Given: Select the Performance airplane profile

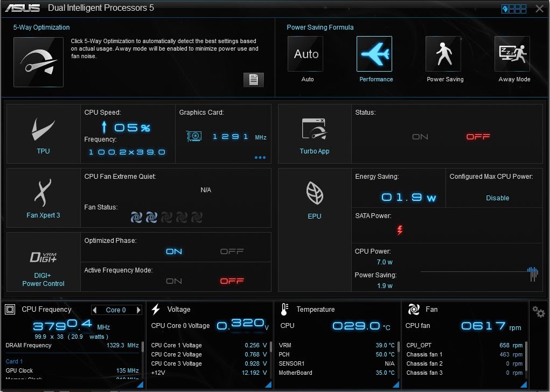Looking at the screenshot, I should point(374,54).
